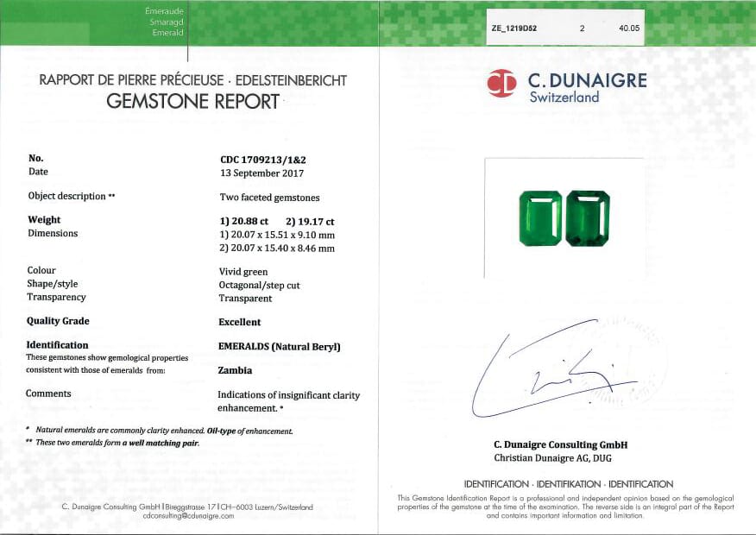Select report number CDC 1709213/1&2
The image size is (756, 535).
click(x=262, y=160)
